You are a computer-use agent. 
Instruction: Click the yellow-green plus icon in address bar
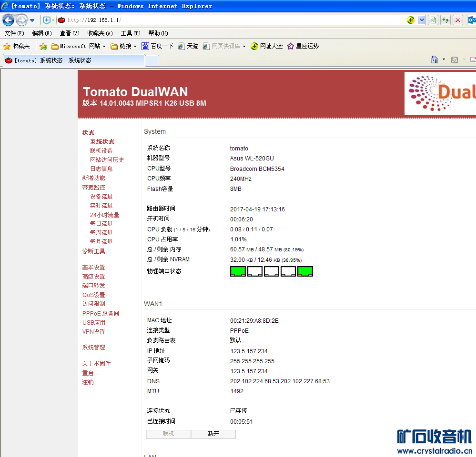coord(411,20)
